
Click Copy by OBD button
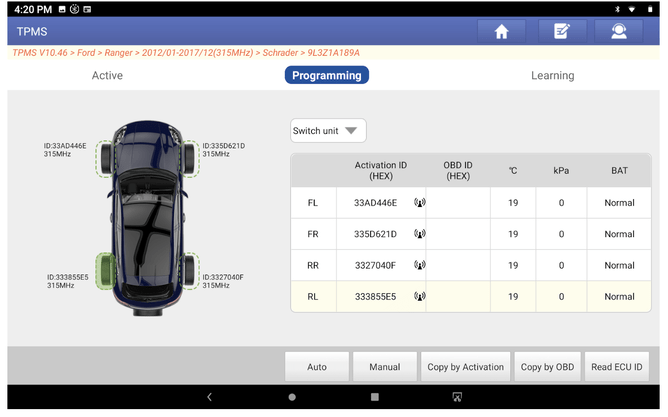tap(547, 367)
